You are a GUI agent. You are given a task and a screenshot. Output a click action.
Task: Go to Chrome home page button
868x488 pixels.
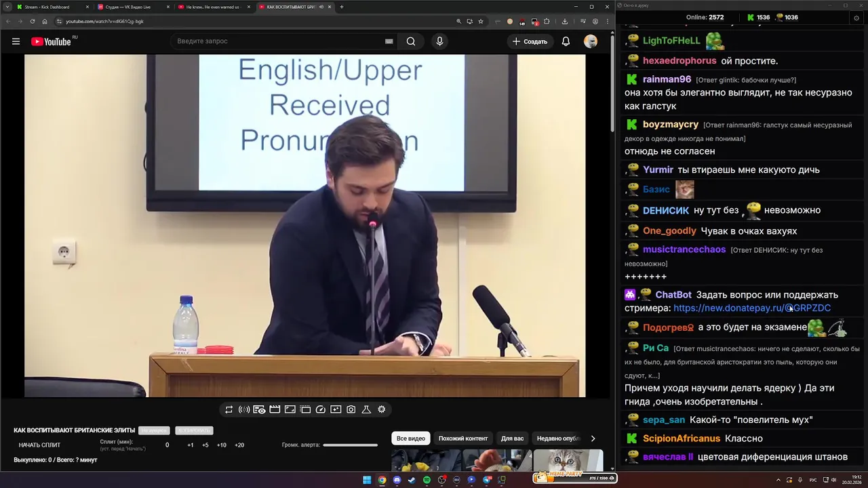[45, 21]
